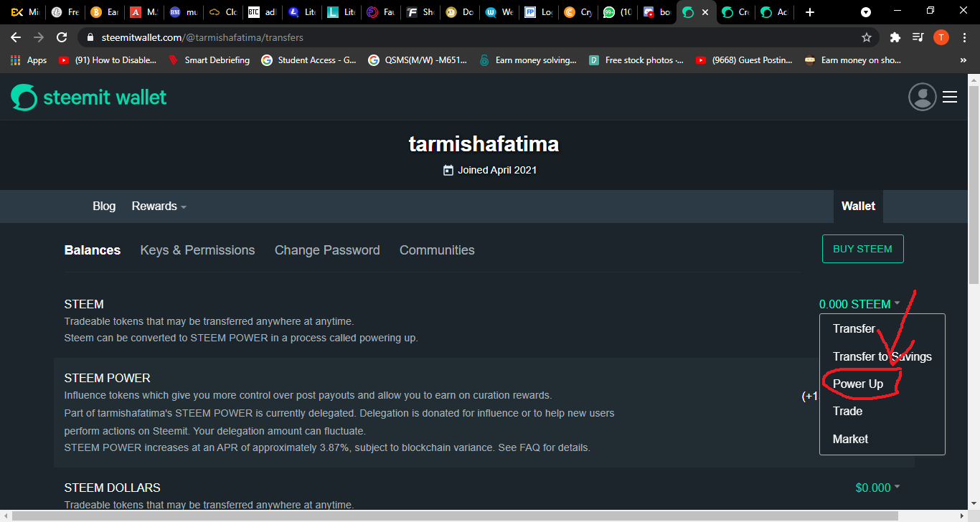Open the hamburger menu on Steemit wallet

click(950, 97)
